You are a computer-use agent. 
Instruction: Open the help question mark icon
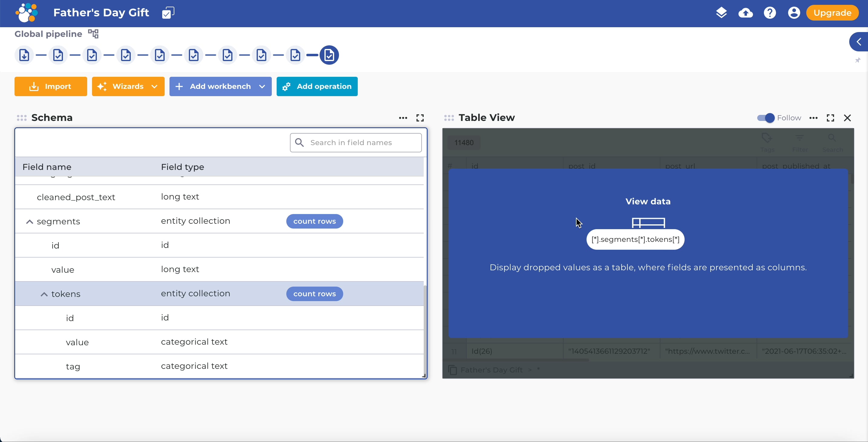(x=770, y=13)
